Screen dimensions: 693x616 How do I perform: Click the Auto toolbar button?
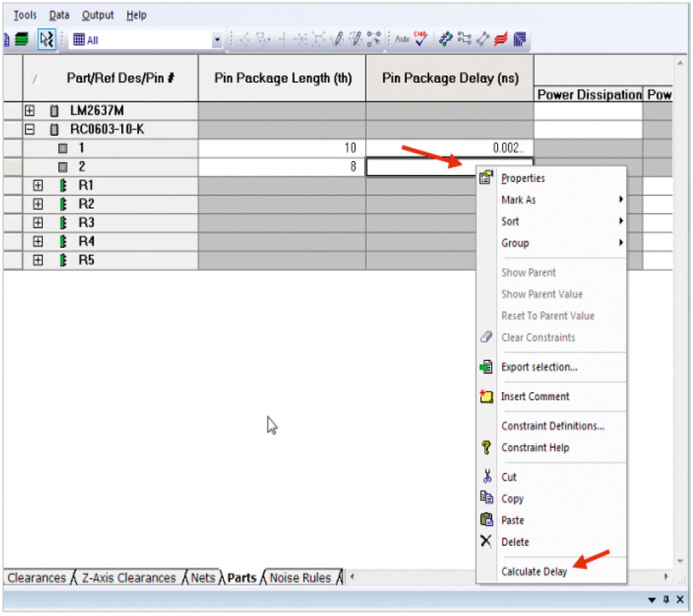pyautogui.click(x=402, y=39)
